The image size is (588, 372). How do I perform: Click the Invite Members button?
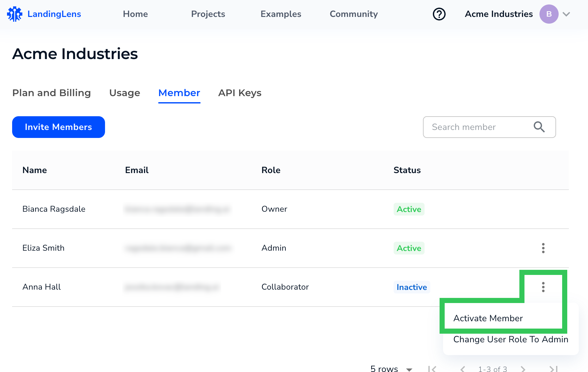click(58, 127)
